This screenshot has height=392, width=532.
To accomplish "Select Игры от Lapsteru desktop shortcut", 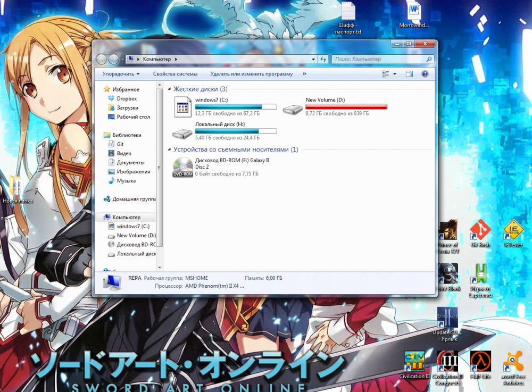I will 480,281.
